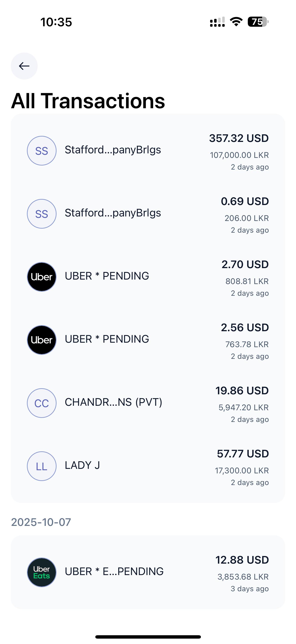Tap the Uber Eats logo icon
Viewport: 296px width, 644px height.
coord(42,572)
